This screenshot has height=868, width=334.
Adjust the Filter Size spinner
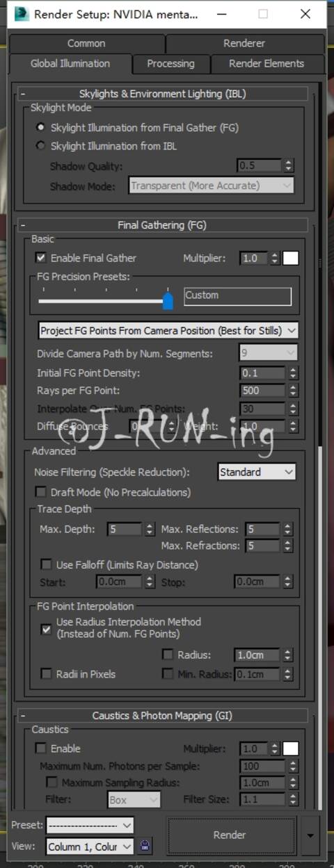292,800
